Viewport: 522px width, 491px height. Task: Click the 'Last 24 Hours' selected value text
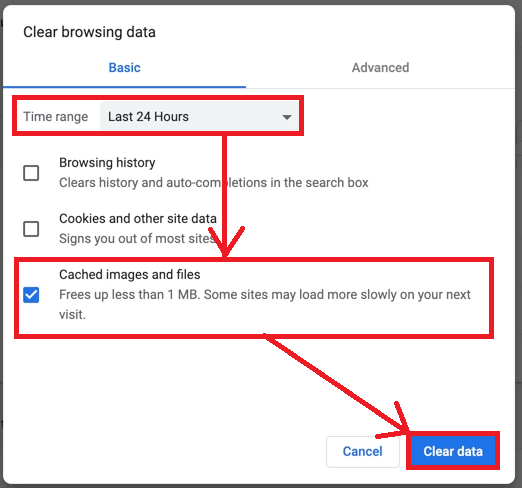(148, 117)
